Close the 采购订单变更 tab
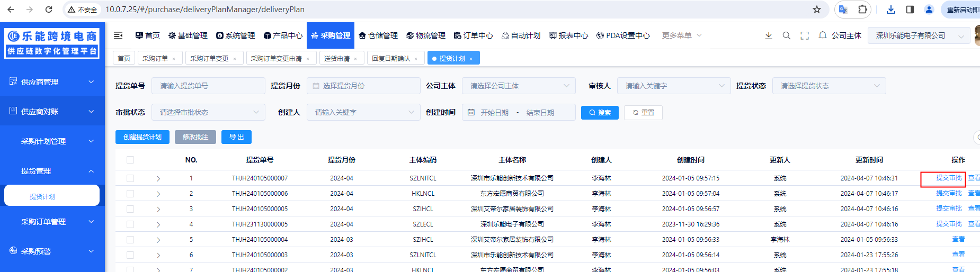Screen dimensions: 980x272 point(235,59)
